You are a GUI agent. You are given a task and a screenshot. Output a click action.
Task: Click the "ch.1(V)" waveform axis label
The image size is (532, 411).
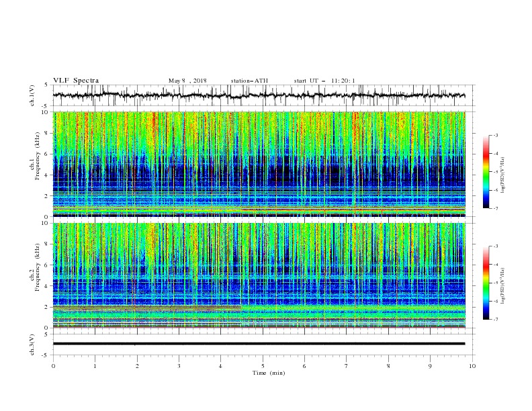pyautogui.click(x=32, y=95)
